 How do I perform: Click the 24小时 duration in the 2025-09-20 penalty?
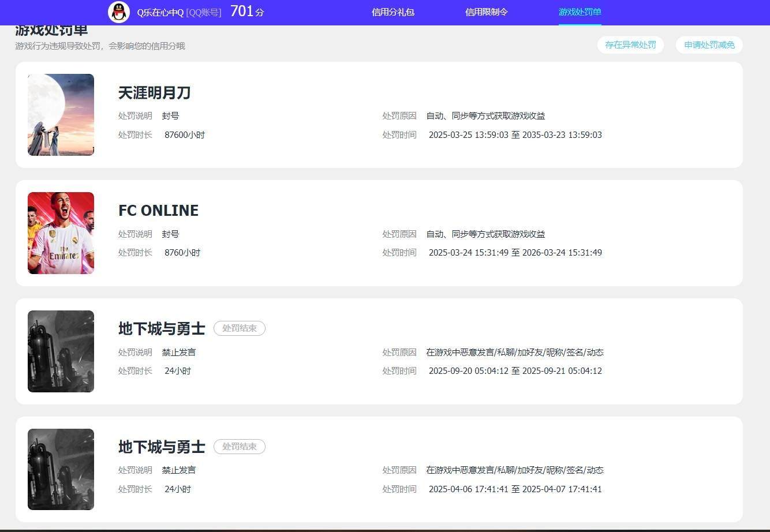coord(178,371)
